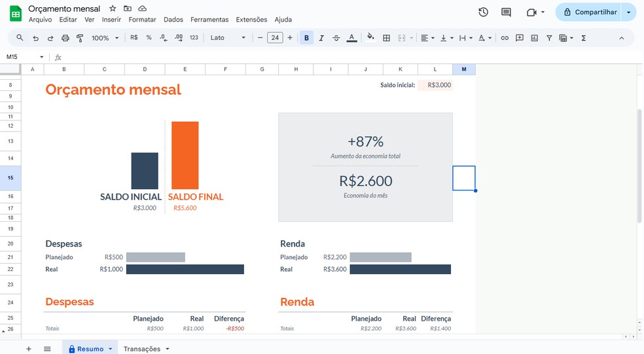Click the cell name box M15

click(23, 57)
